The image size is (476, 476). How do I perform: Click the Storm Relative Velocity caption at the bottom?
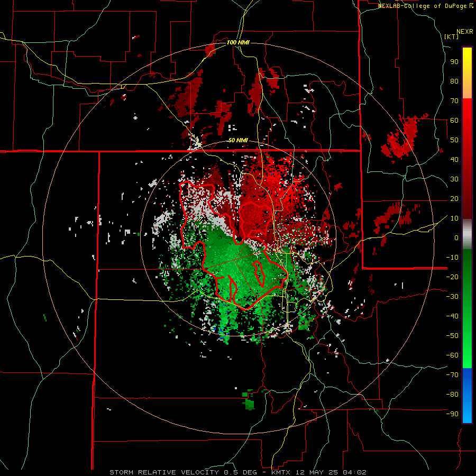point(238,472)
